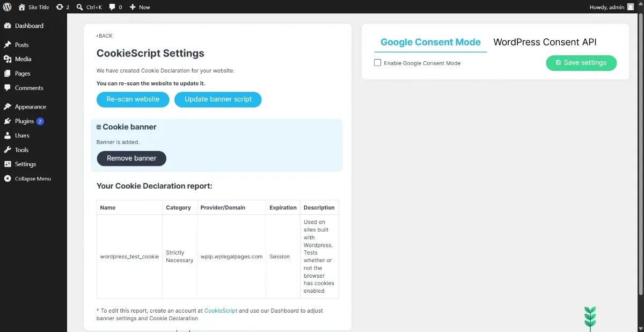This screenshot has height=332, width=644.
Task: Click wordpress_test_cookie cell
Action: 129,257
